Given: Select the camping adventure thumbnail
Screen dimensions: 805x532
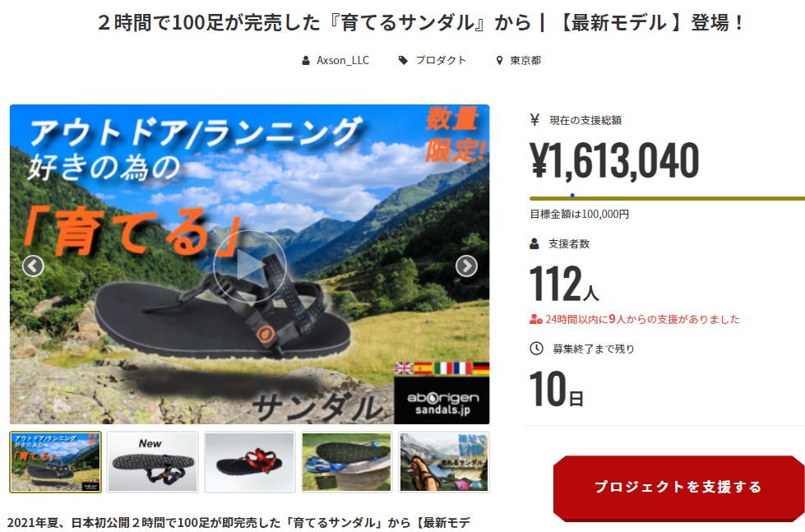Looking at the screenshot, I should click(x=444, y=462).
